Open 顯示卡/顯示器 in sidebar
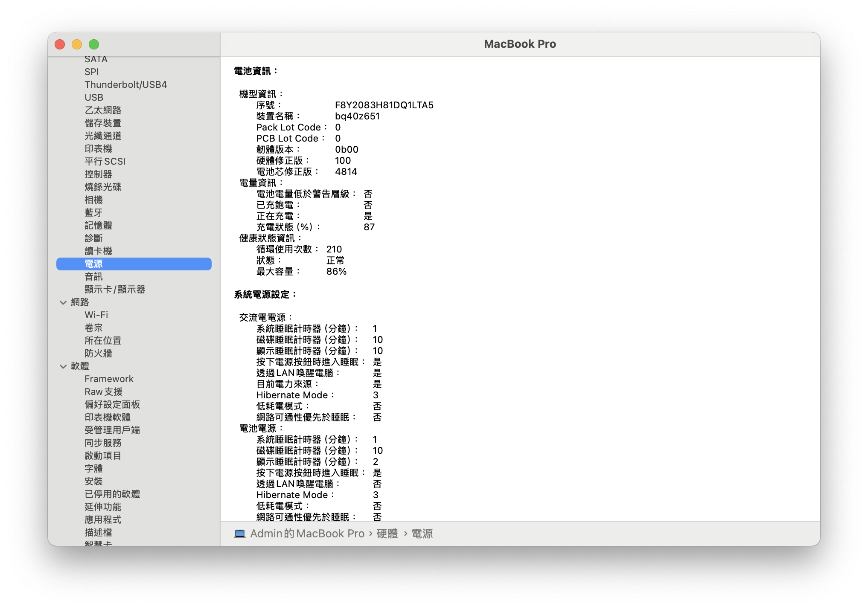Viewport: 868px width, 609px height. pyautogui.click(x=115, y=289)
